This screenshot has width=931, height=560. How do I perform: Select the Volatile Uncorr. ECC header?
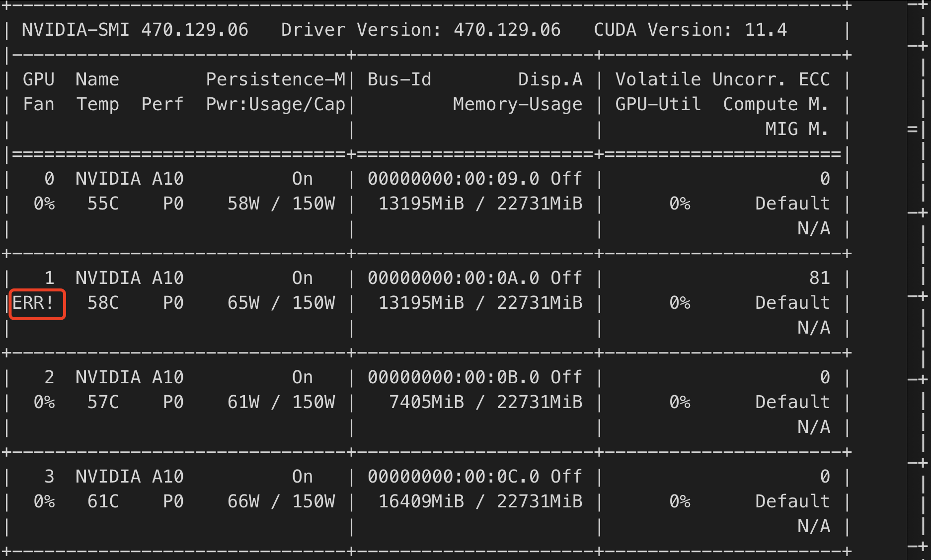[723, 79]
